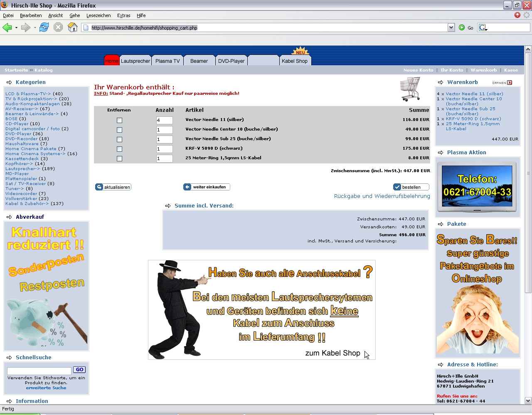Image resolution: width=532 pixels, height=415 pixels.
Task: Open the Ansicht menu
Action: (x=56, y=15)
